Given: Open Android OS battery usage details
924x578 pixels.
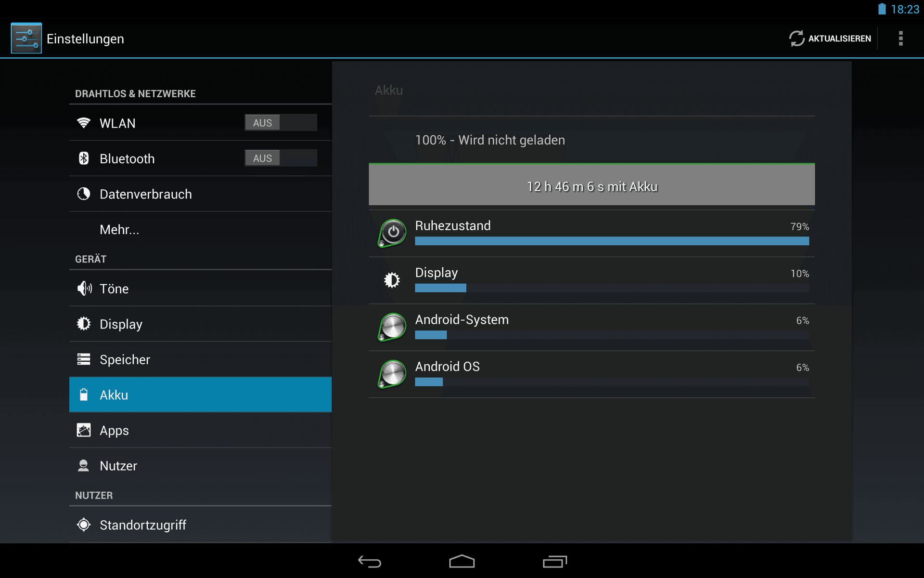Looking at the screenshot, I should point(591,374).
